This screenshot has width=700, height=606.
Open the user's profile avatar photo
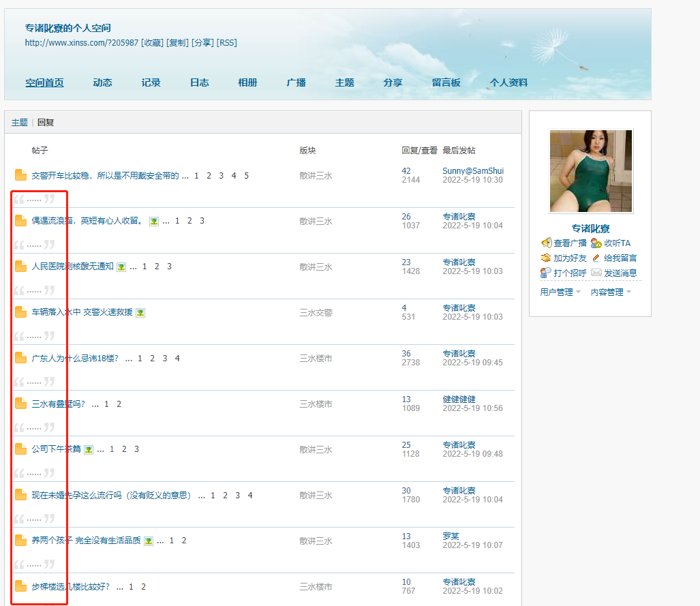tap(591, 171)
